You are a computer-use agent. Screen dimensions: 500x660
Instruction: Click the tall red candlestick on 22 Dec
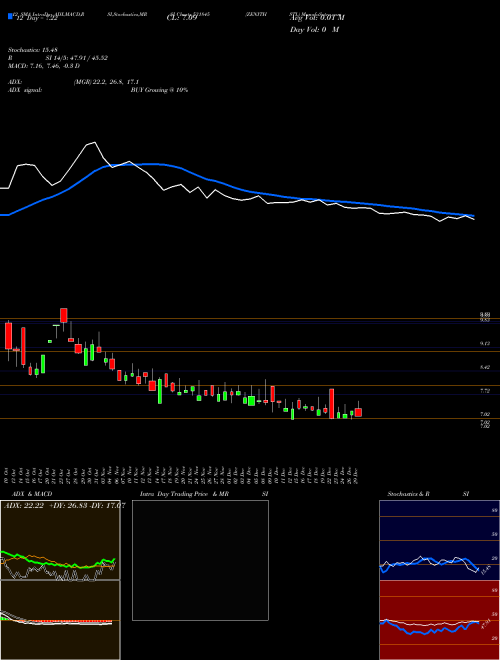tap(332, 403)
